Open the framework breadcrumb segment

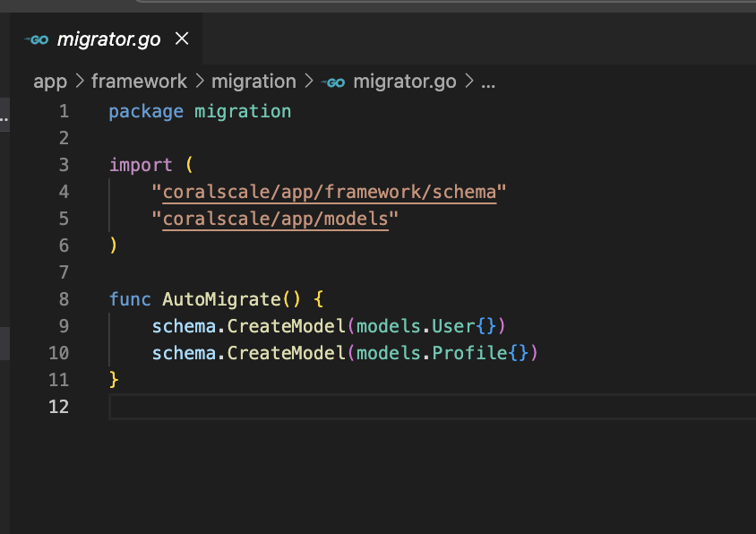tap(139, 82)
